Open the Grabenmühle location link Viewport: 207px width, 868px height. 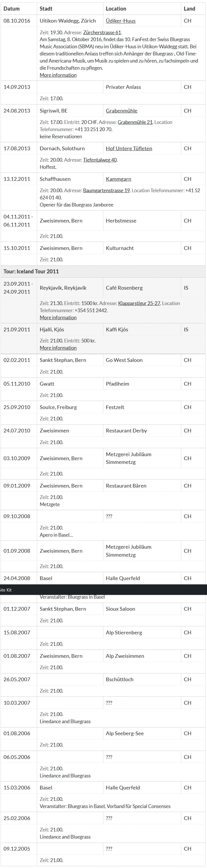[122, 111]
